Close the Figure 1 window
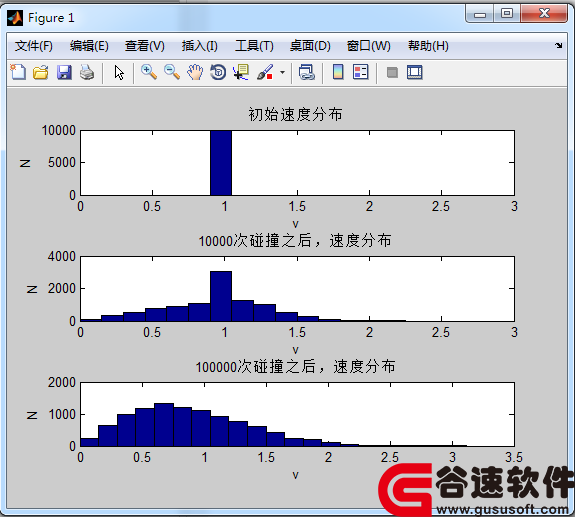Viewport: 575px width, 517px height. coord(544,14)
